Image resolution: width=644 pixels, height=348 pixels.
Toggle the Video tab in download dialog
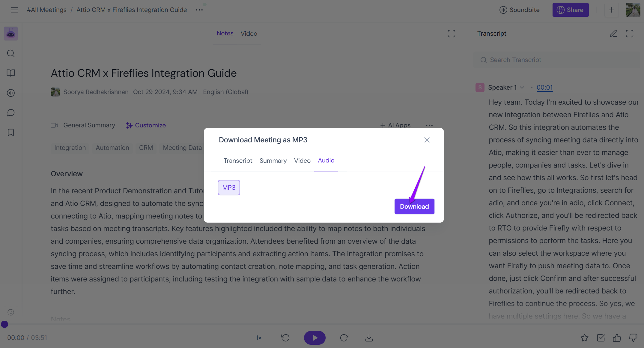click(302, 160)
